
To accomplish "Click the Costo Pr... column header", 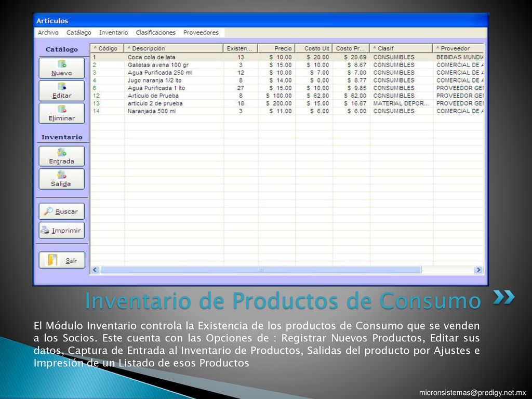I will (351, 48).
